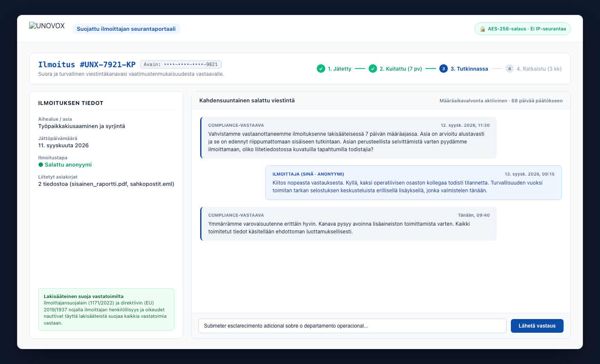Click the "2 tiedostoa" attached files line
The image size is (600, 364).
(x=106, y=184)
